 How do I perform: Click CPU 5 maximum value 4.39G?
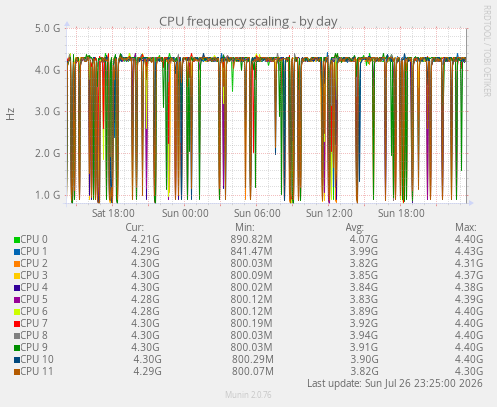click(x=469, y=299)
